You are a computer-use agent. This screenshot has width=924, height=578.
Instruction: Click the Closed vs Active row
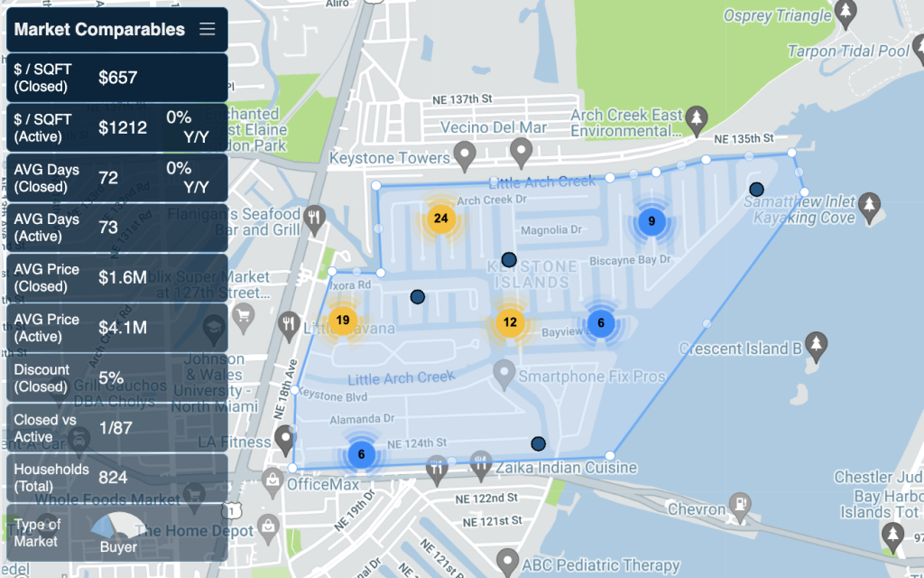coord(117,428)
